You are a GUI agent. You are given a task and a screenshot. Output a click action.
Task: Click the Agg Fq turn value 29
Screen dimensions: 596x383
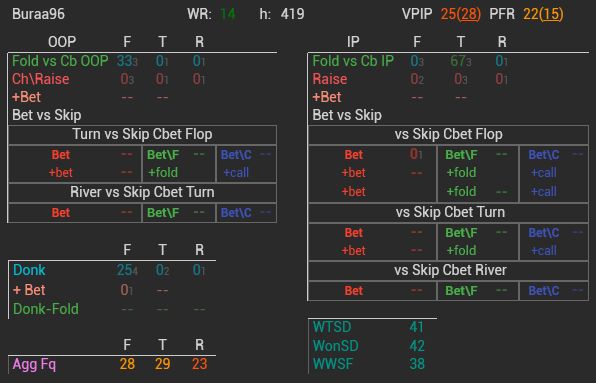tap(162, 364)
